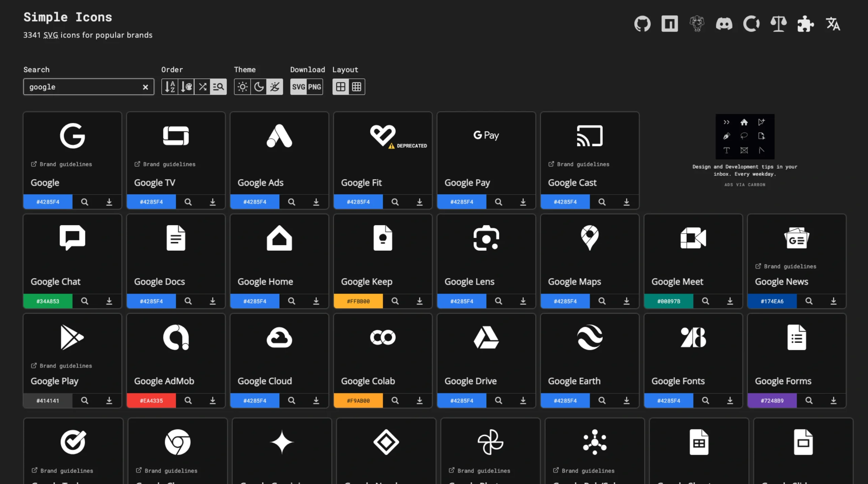Image resolution: width=868 pixels, height=484 pixels.
Task: Download the Google icon
Action: 109,202
